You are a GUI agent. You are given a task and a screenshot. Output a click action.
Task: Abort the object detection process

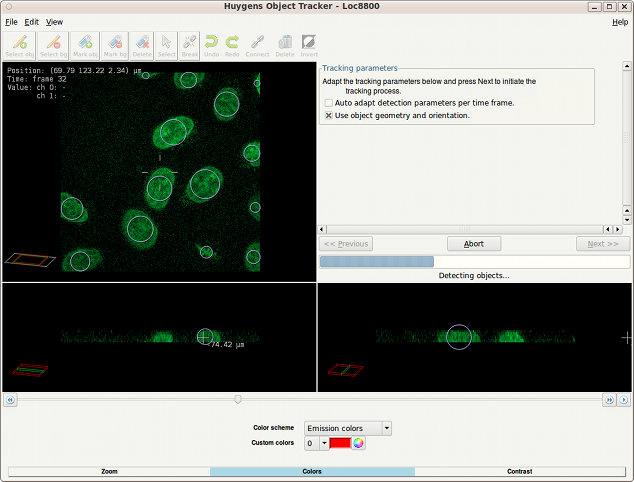(x=474, y=244)
